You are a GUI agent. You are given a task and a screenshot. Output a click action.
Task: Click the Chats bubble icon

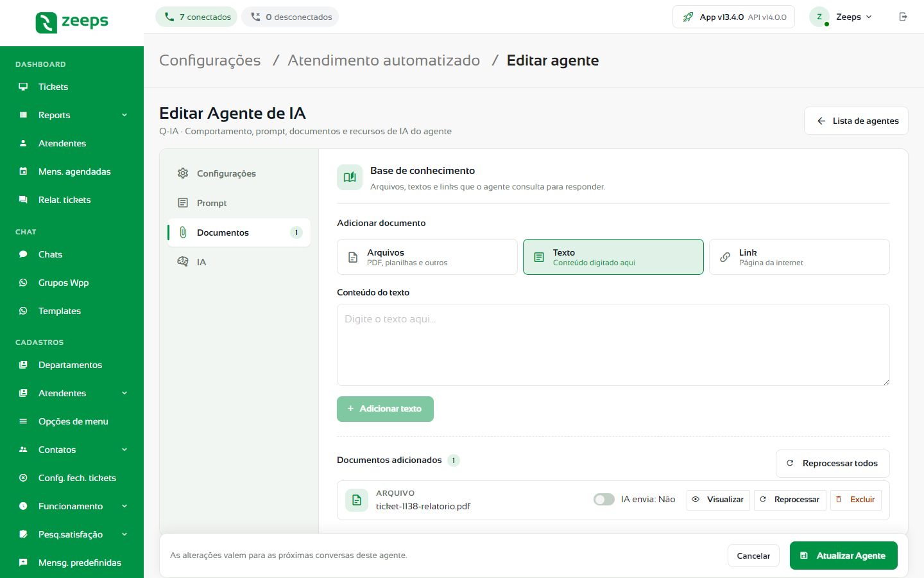(23, 254)
